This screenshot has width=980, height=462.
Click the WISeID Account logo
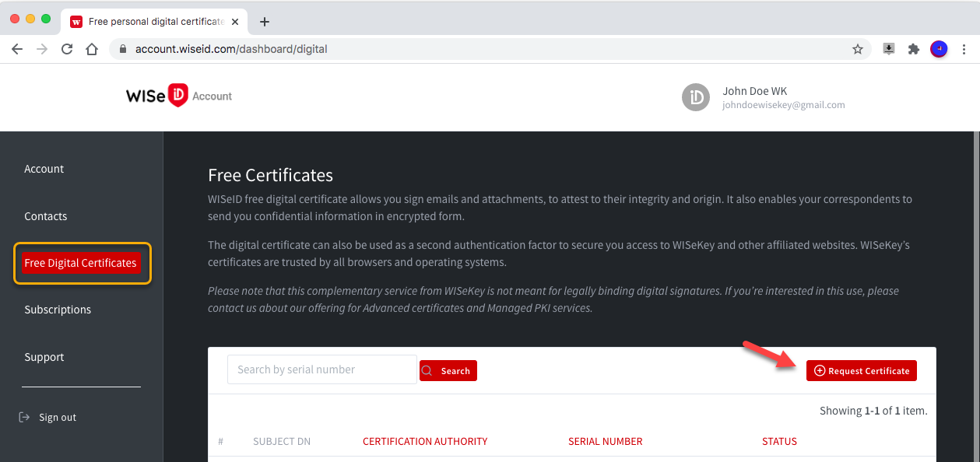point(179,96)
